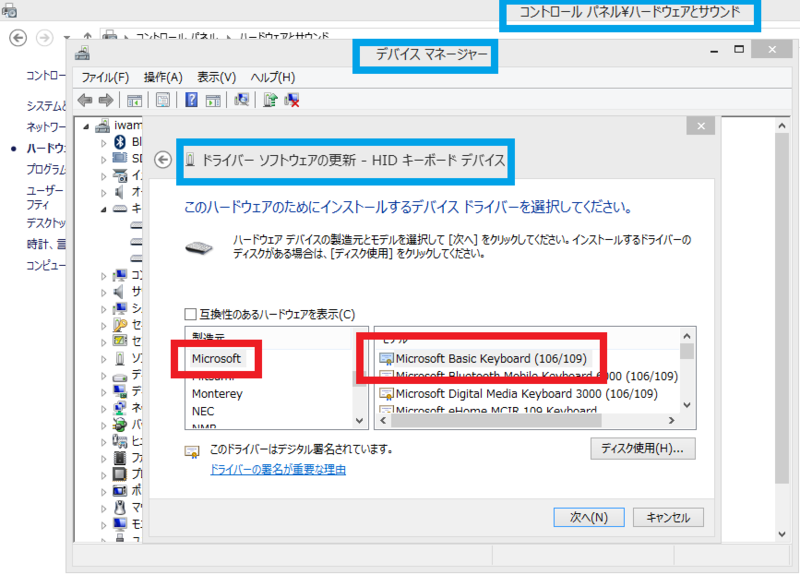800x575 pixels.
Task: Click the Uninstall device icon with red X
Action: coord(292,100)
